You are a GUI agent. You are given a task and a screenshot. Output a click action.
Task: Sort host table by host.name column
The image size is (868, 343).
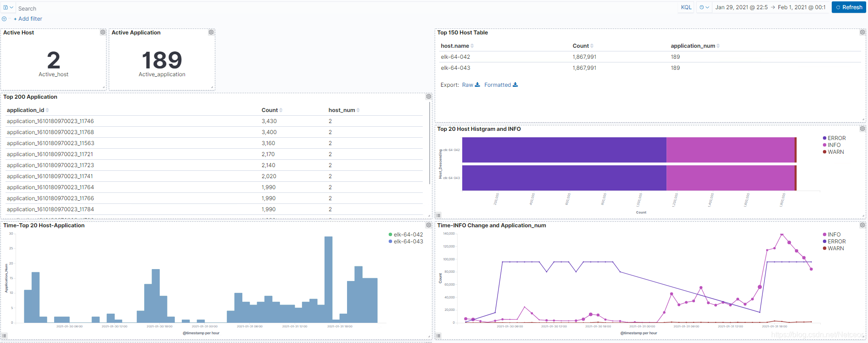[x=457, y=46]
